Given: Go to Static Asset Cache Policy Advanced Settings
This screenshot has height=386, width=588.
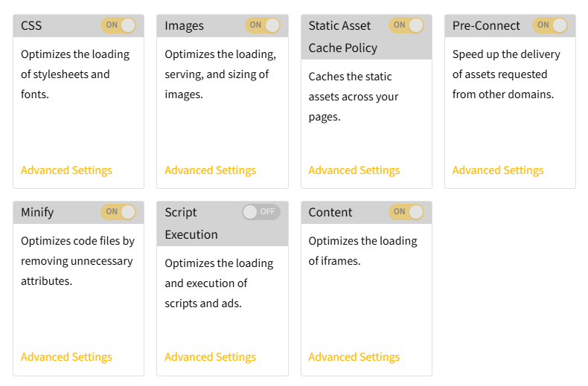Looking at the screenshot, I should (x=354, y=170).
